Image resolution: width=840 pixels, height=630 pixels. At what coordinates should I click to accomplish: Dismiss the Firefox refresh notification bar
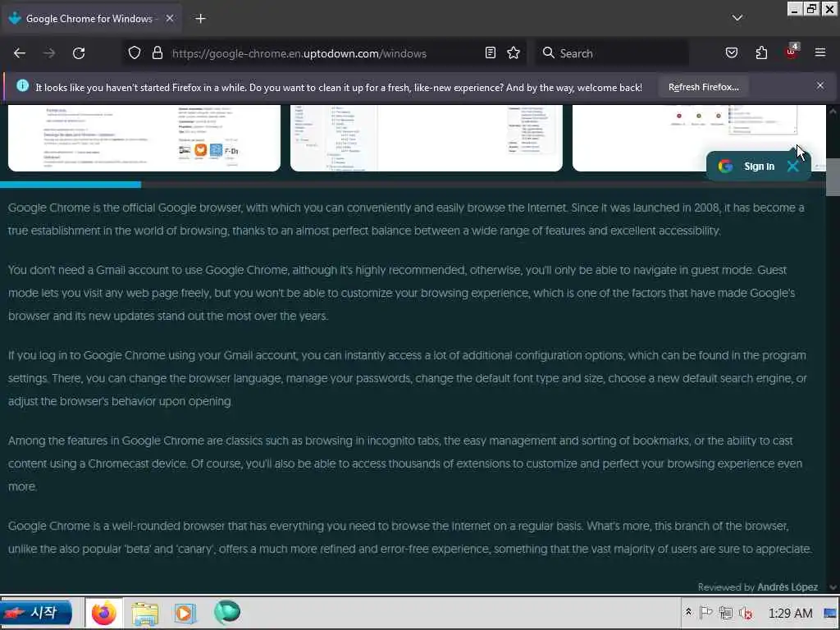click(819, 85)
